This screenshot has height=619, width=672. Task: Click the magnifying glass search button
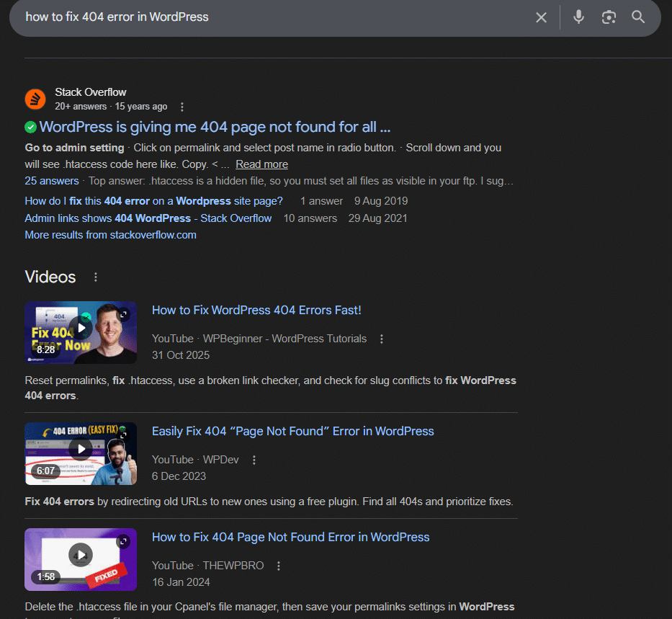638,17
